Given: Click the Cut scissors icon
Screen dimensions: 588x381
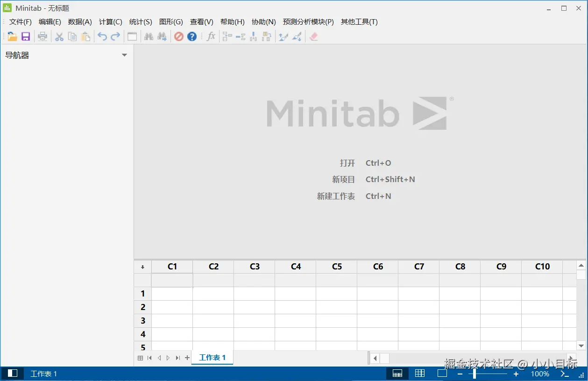Looking at the screenshot, I should (x=59, y=36).
